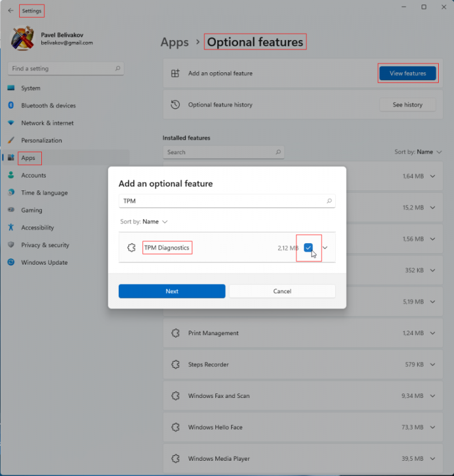The image size is (454, 476).
Task: Expand the TPM Diagnostics details chevron
Action: [325, 248]
